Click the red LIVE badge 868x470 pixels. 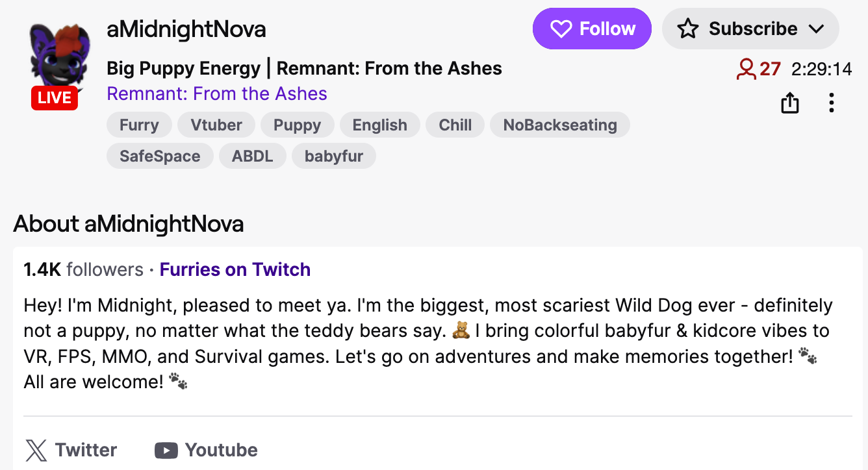coord(55,98)
